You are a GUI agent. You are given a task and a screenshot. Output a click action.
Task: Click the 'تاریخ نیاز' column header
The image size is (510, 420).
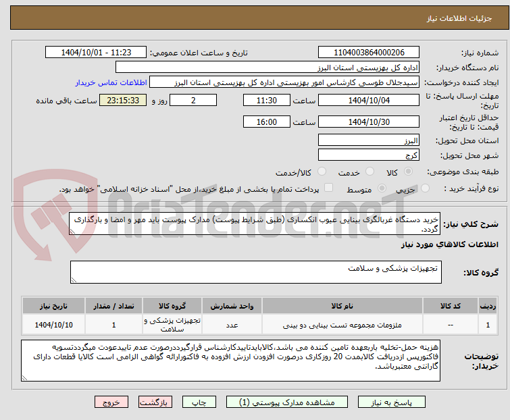pyautogui.click(x=53, y=306)
